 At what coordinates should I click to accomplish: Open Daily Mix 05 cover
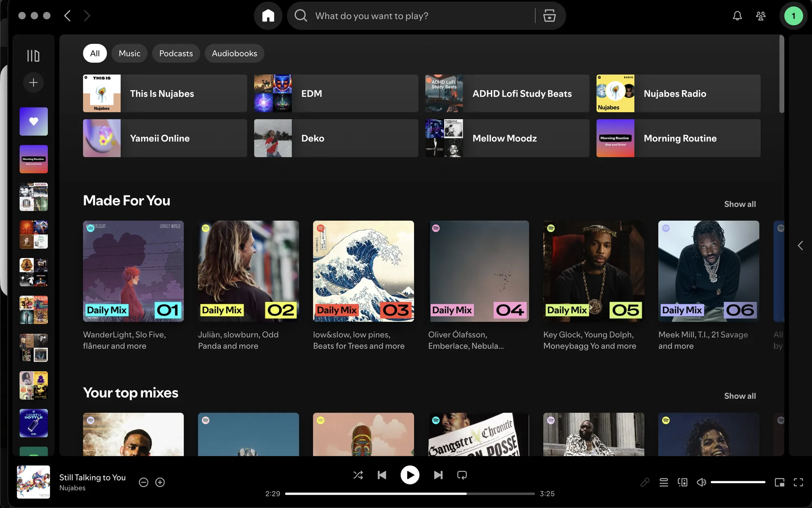coord(594,271)
